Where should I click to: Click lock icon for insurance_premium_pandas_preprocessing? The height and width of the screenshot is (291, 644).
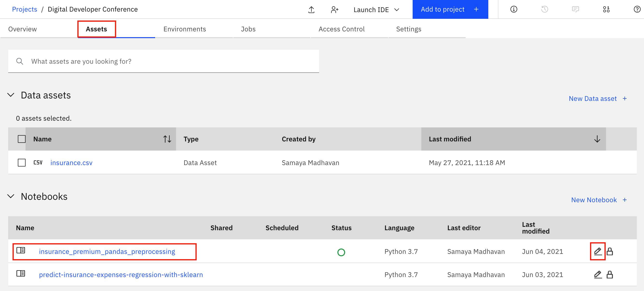610,251
